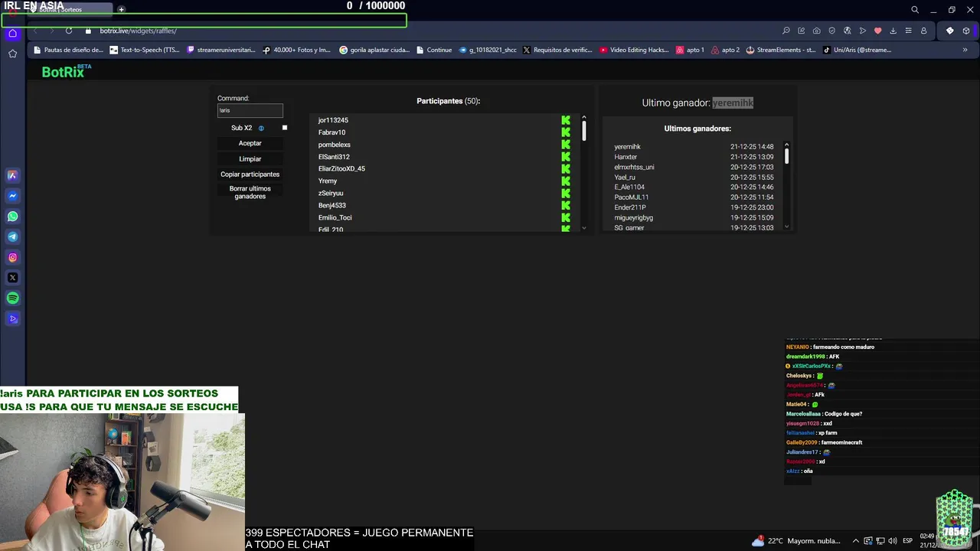The image size is (980, 551).
Task: Bookmark page with the heart icon
Action: [878, 31]
